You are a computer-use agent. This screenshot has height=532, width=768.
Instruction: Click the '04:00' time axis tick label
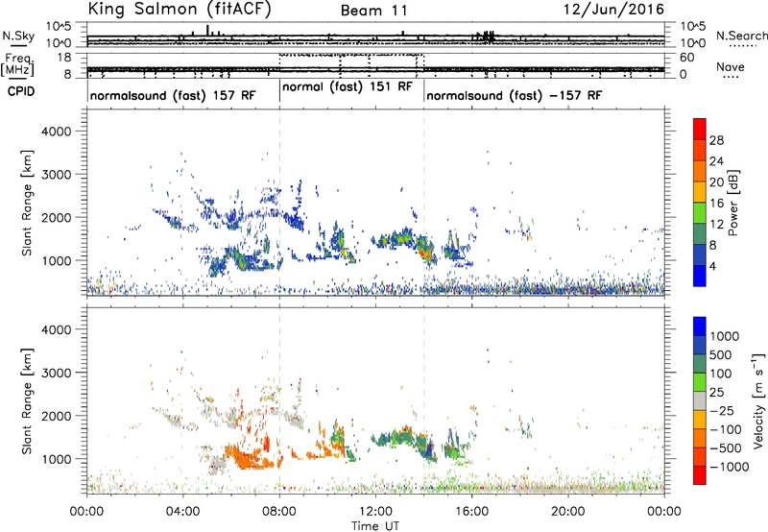[183, 512]
